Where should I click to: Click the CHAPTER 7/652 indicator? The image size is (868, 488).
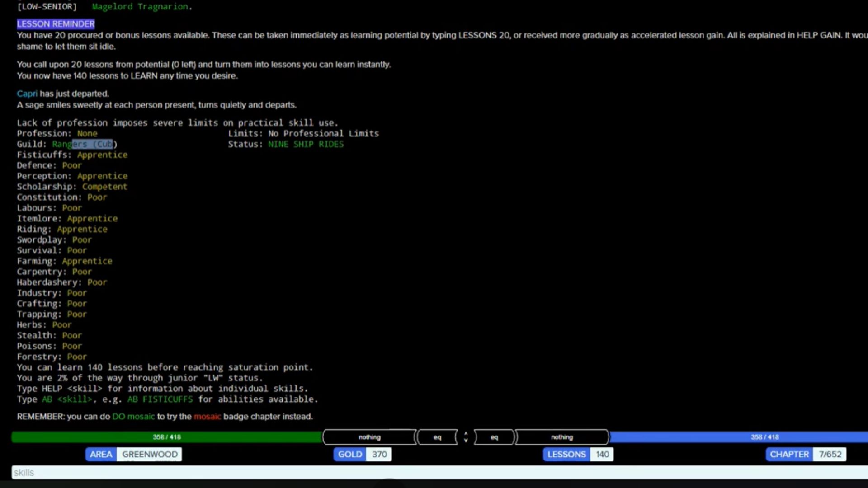pos(806,454)
